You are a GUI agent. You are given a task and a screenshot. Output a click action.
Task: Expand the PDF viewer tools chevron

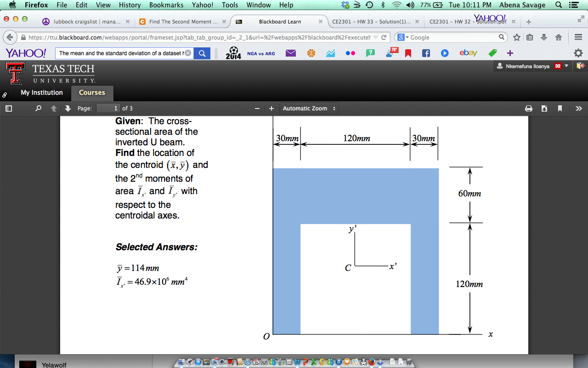click(578, 109)
